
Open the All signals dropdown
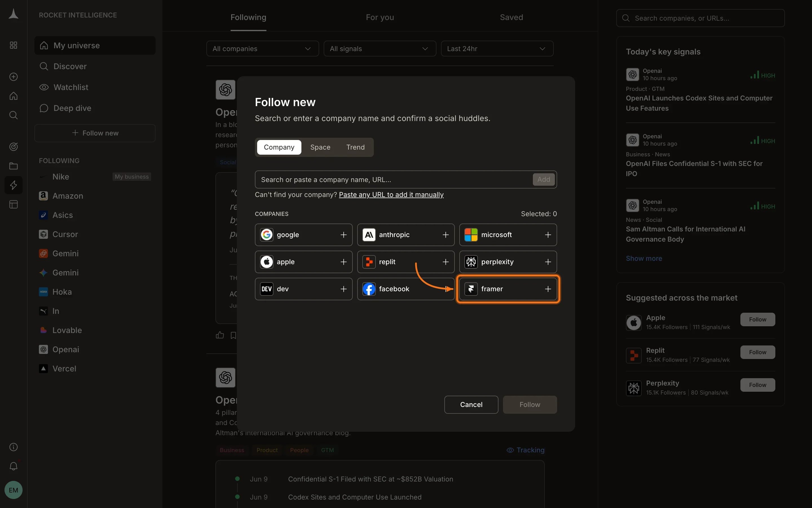tap(379, 49)
